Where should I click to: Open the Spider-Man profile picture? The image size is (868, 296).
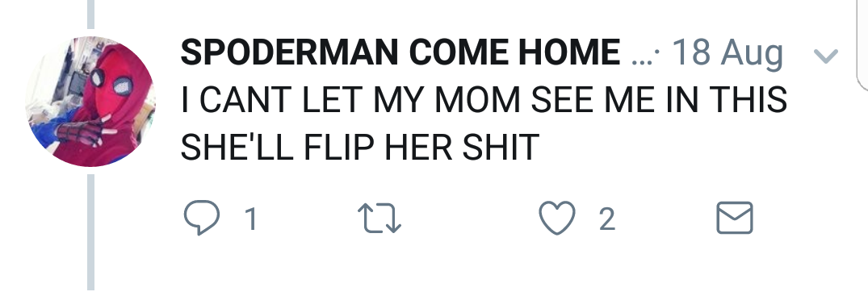click(90, 102)
